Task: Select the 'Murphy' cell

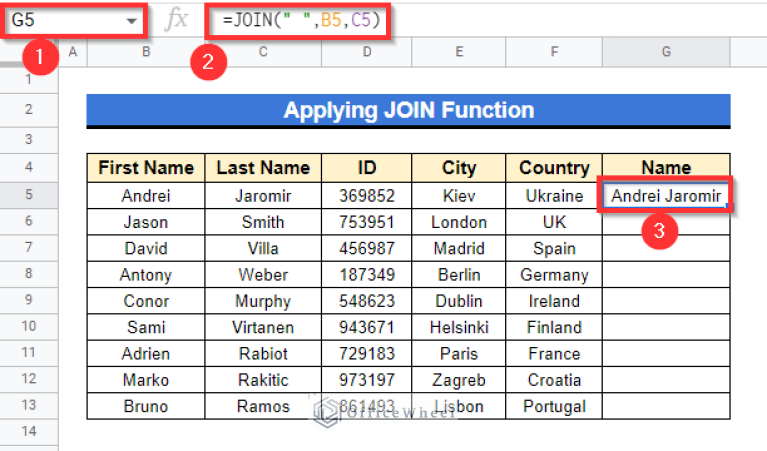Action: point(263,301)
